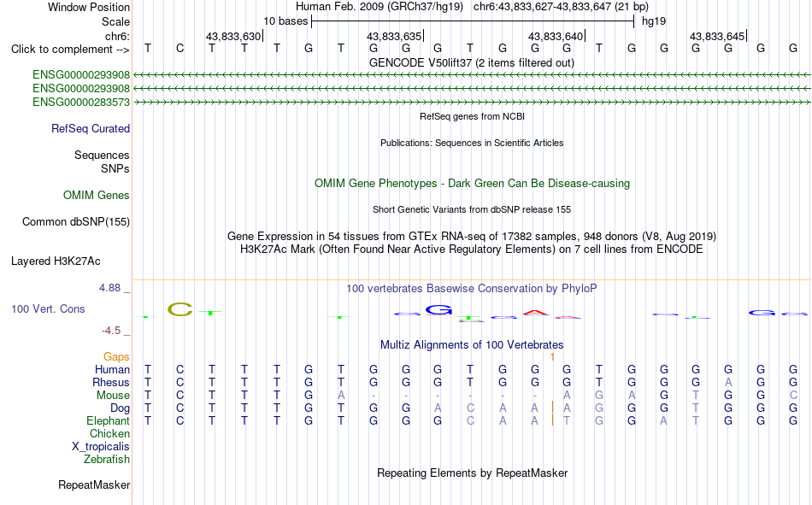Open the OMIM Genes track label

(97, 196)
